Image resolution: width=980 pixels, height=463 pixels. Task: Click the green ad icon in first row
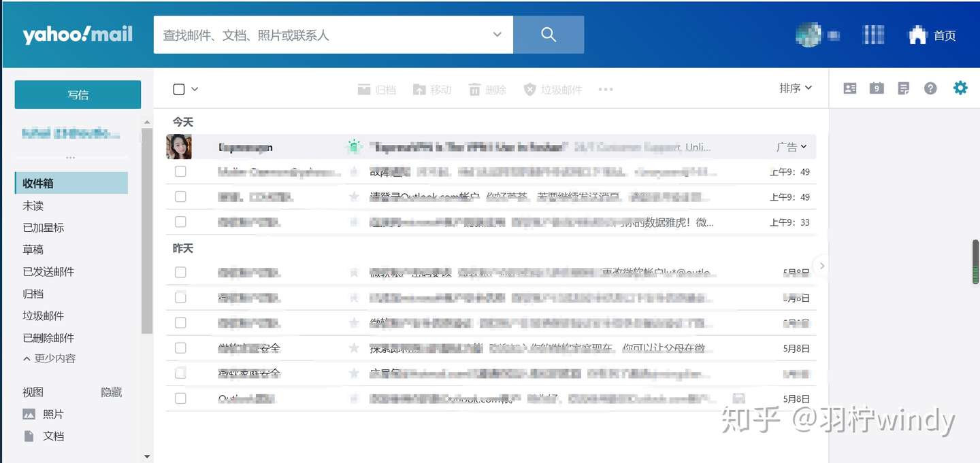[x=353, y=146]
